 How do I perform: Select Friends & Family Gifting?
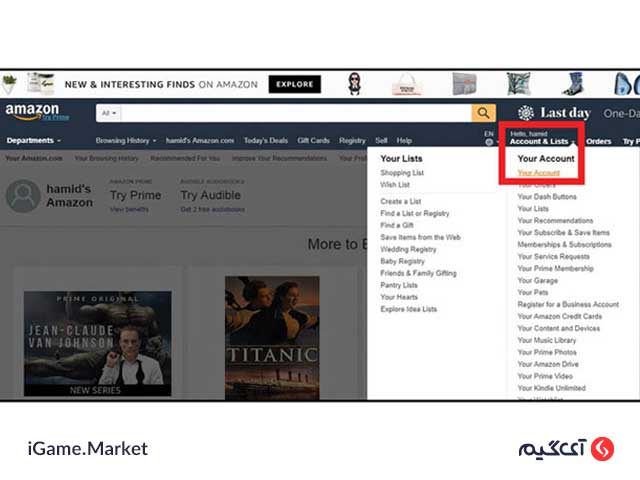click(x=418, y=273)
